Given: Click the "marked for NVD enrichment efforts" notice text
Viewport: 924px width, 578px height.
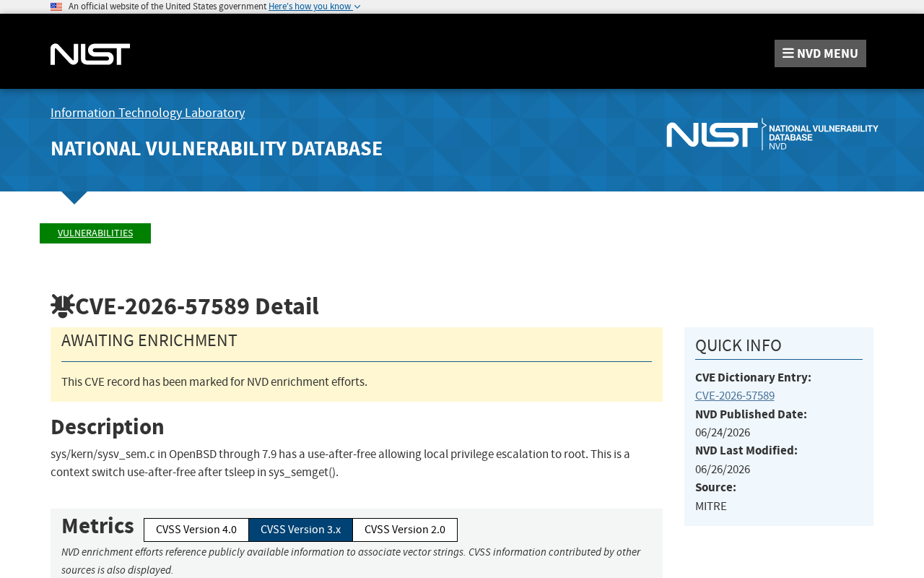Looking at the screenshot, I should pos(214,382).
